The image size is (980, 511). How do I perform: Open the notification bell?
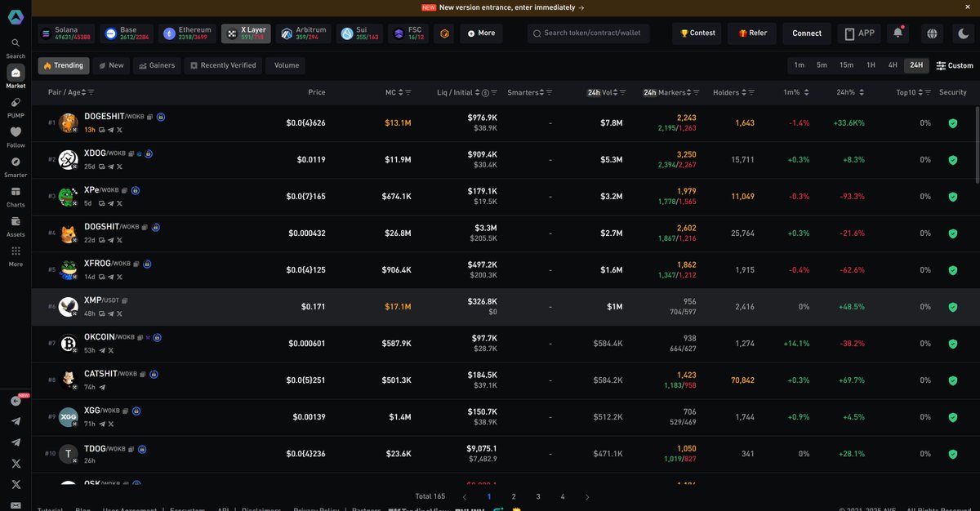click(898, 33)
